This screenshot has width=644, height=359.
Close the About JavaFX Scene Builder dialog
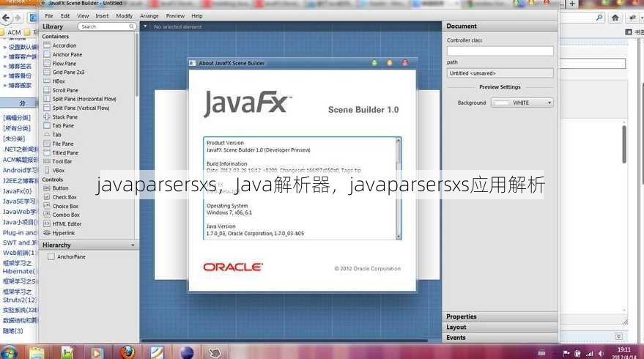405,63
